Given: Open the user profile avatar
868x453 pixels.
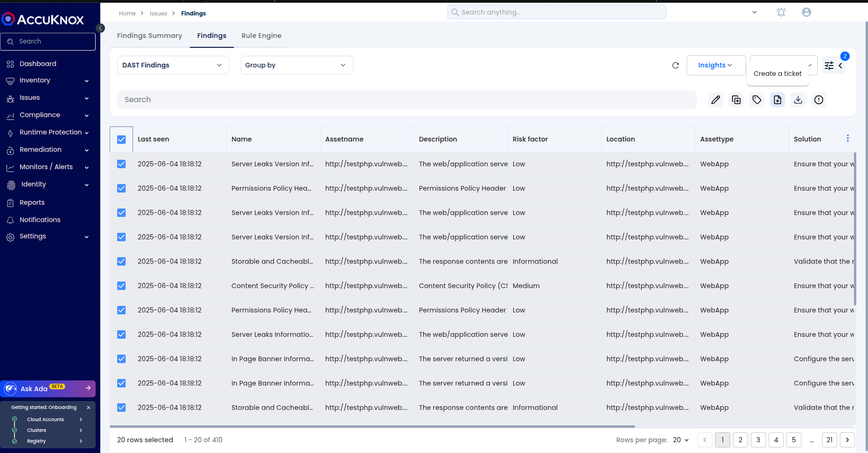Looking at the screenshot, I should coord(807,13).
